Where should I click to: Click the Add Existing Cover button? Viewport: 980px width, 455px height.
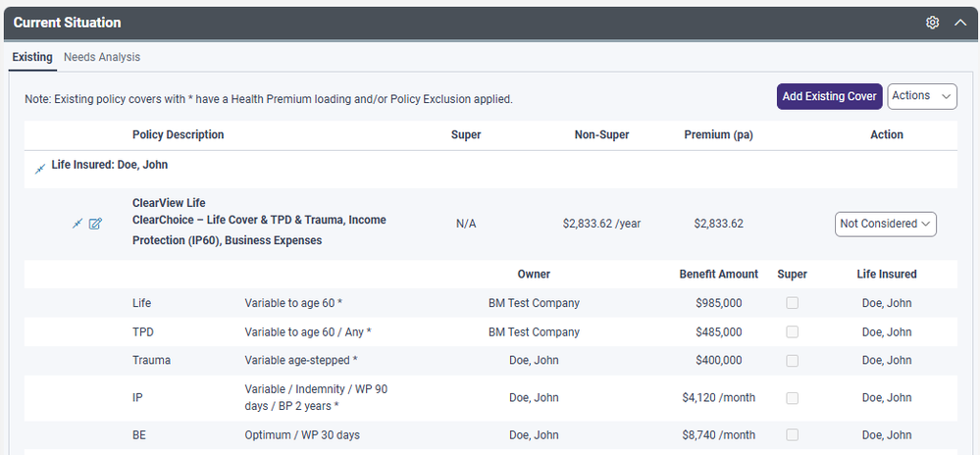829,96
